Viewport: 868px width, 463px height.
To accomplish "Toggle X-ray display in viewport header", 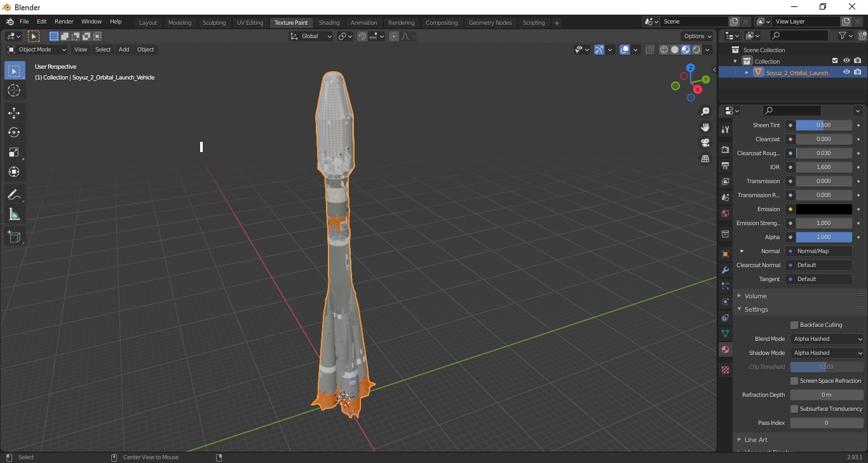I will point(650,50).
